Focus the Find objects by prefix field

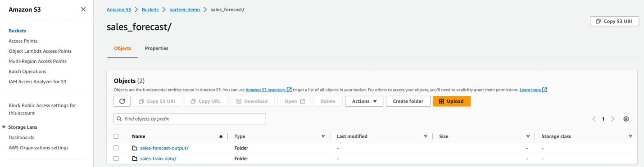pos(190,119)
